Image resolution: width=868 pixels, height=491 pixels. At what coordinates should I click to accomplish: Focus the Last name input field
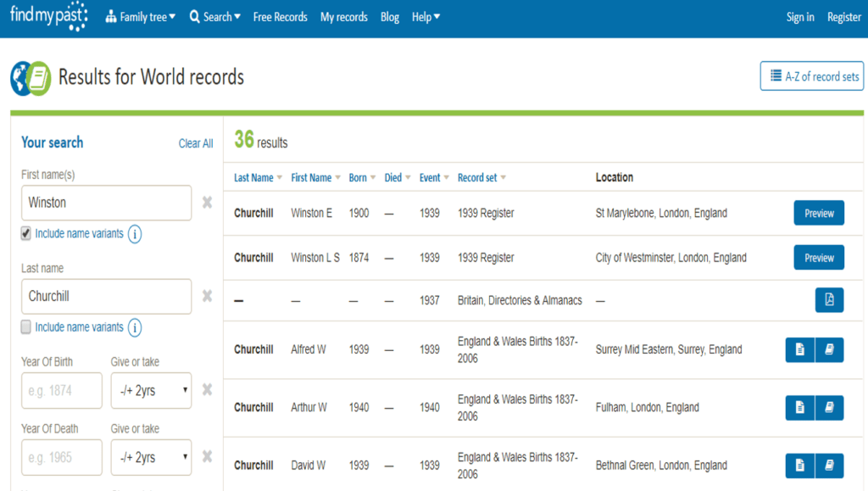pos(106,296)
